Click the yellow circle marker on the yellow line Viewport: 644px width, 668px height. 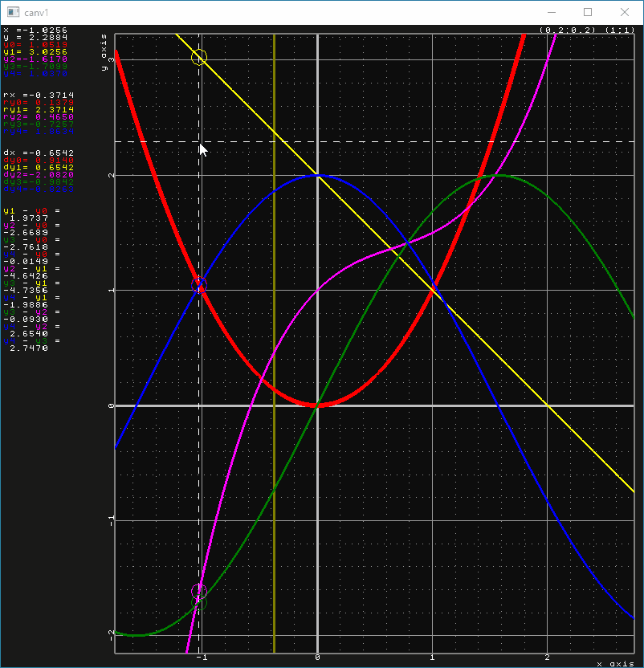coord(199,57)
